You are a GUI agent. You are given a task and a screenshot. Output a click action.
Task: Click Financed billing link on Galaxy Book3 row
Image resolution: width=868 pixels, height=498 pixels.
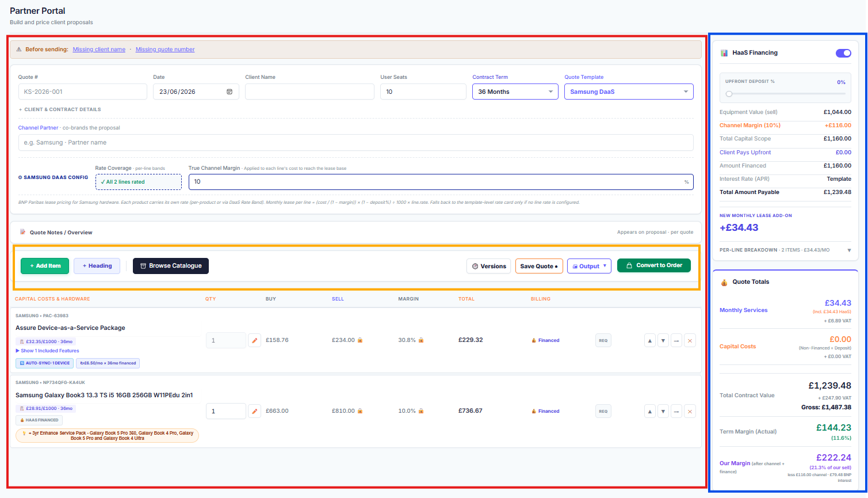click(545, 411)
